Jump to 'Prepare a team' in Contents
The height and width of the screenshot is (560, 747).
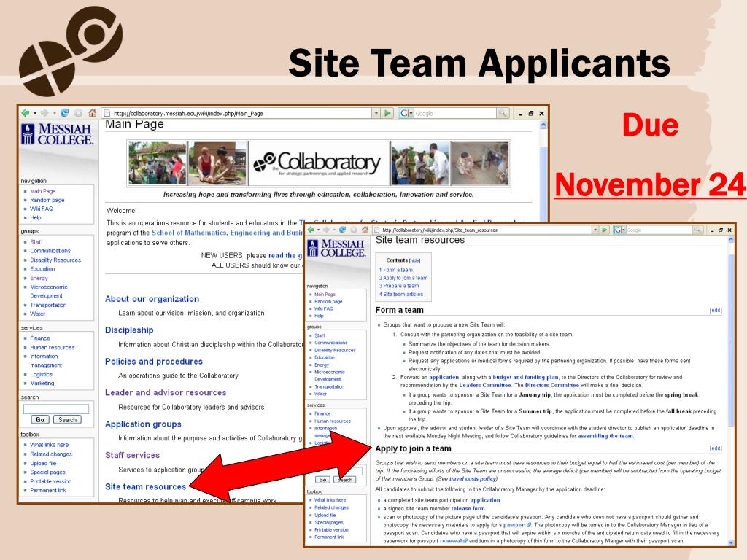399,286
